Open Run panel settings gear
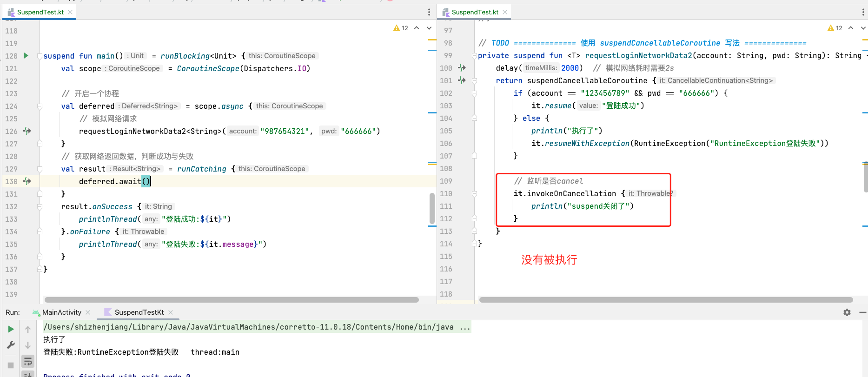The image size is (868, 377). point(847,312)
